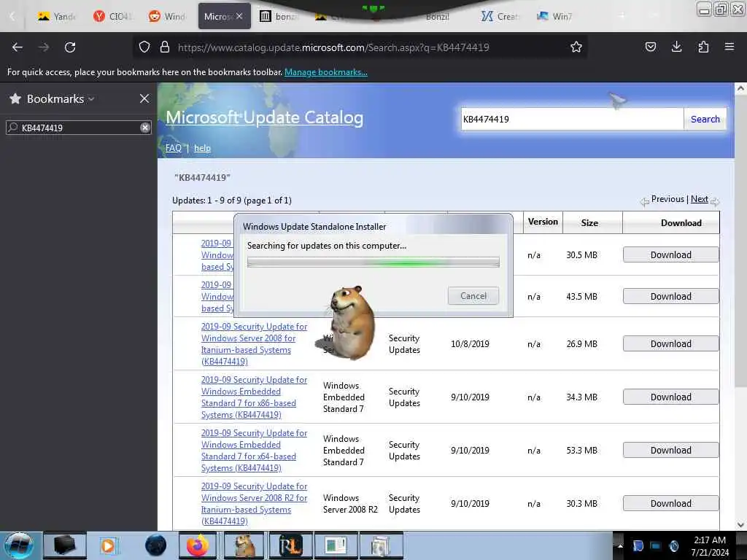Image resolution: width=747 pixels, height=560 pixels.
Task: Bookmark this page with the star icon
Action: pyautogui.click(x=576, y=47)
